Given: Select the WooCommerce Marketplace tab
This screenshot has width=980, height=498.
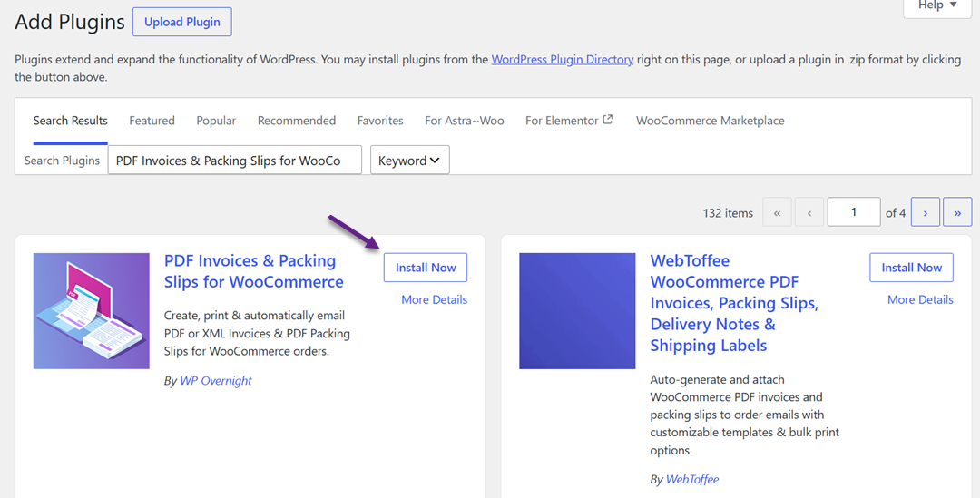Looking at the screenshot, I should tap(710, 121).
